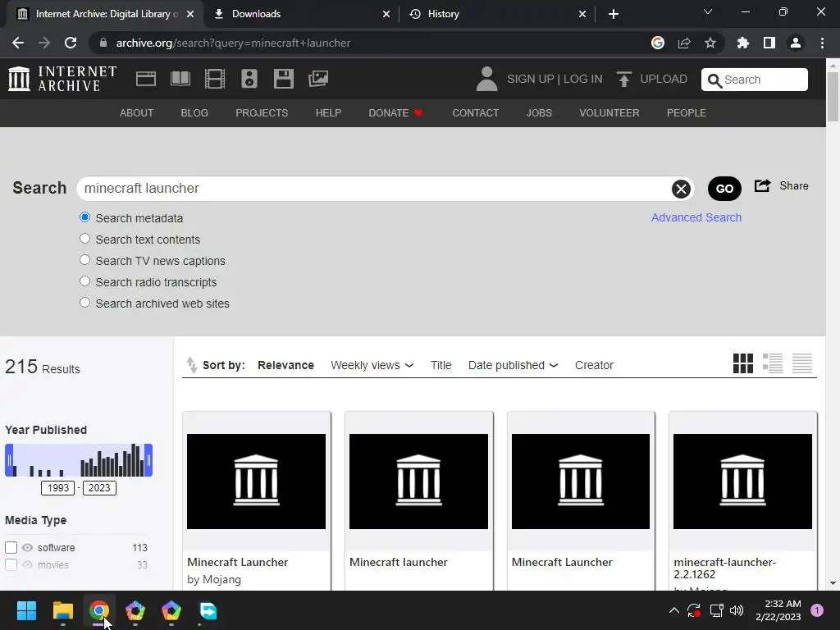Click the SIGN UP link
This screenshot has height=630, width=840.
click(531, 79)
